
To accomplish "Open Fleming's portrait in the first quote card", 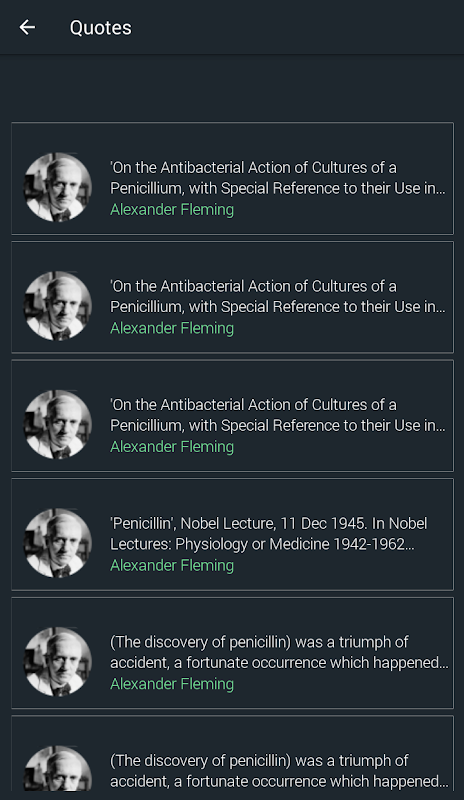I will (x=58, y=187).
